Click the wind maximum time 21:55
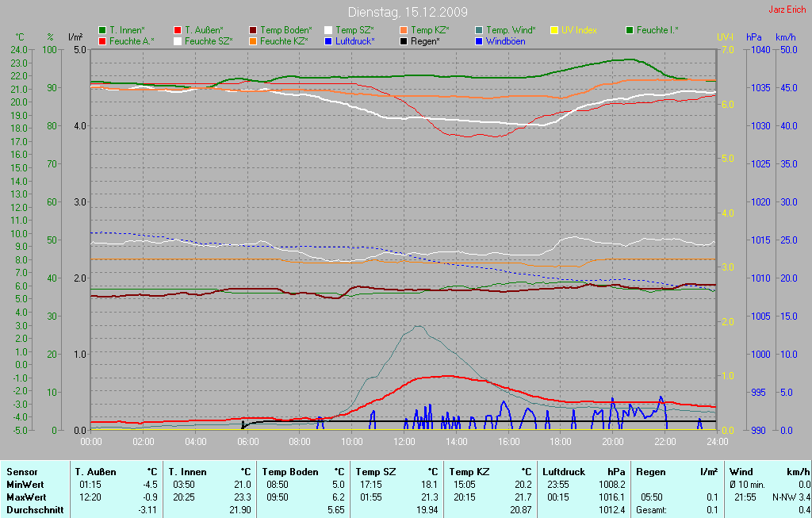 pos(745,497)
